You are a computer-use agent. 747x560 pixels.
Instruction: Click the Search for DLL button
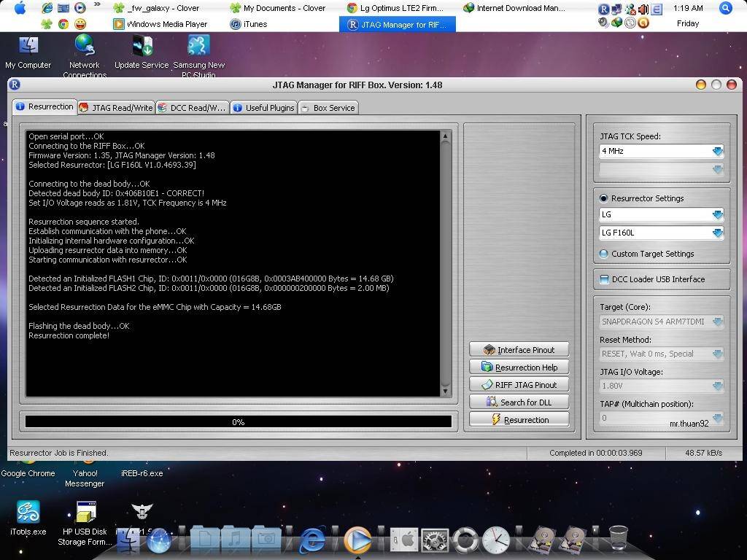click(519, 402)
